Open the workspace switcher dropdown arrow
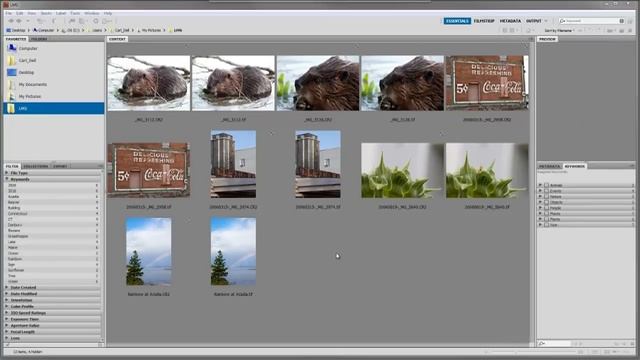640x360 pixels. tap(546, 21)
